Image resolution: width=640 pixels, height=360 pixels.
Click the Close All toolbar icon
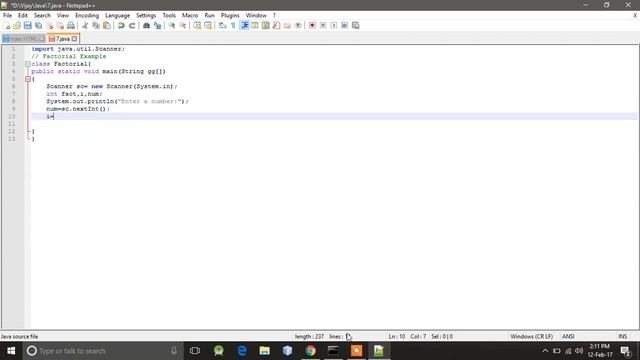[x=60, y=25]
